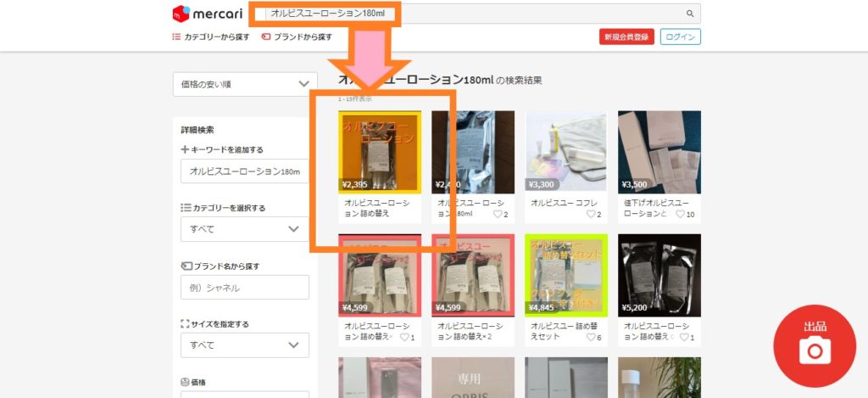Click the 新規会員登録 button

point(626,36)
